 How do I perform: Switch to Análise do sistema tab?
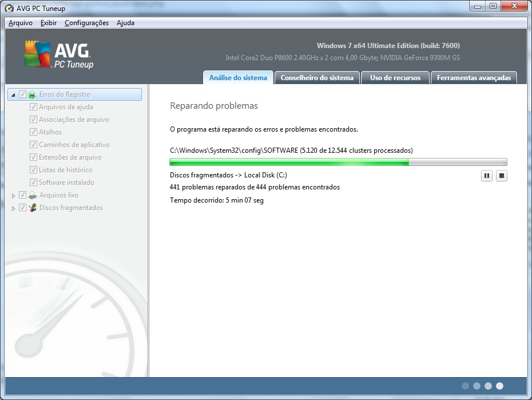click(x=238, y=77)
